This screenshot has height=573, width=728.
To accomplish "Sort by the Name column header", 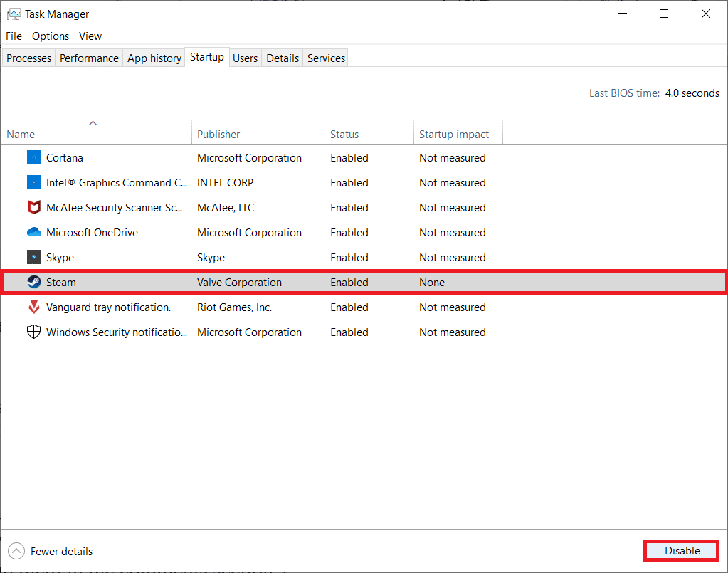I will click(x=96, y=132).
